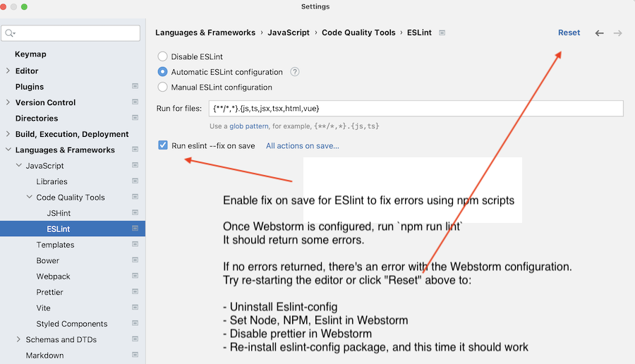Select the Disable ESLint radio button
This screenshot has width=635, height=364.
pyautogui.click(x=162, y=56)
